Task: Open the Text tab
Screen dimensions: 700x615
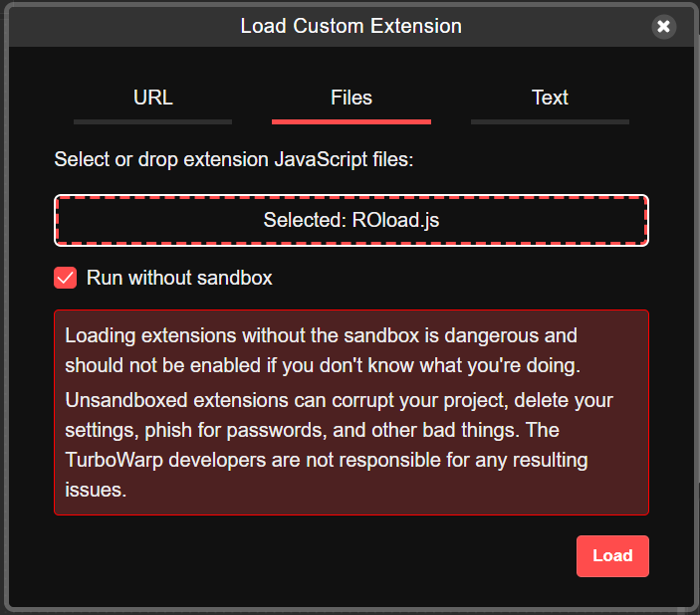Action: point(550,98)
